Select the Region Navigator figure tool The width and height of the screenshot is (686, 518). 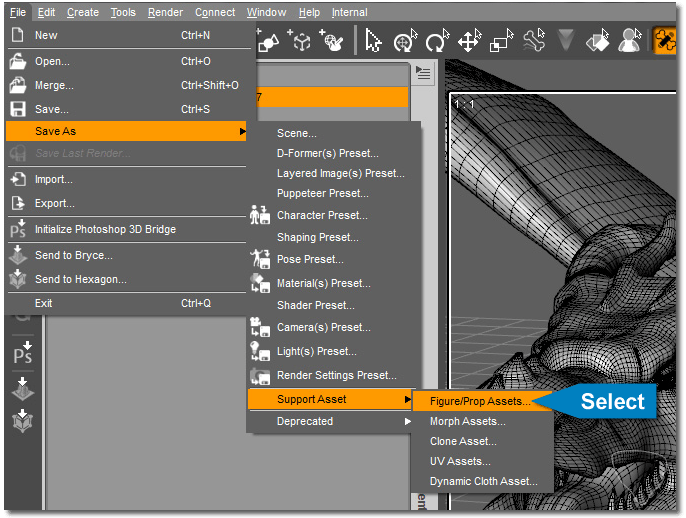[x=630, y=41]
